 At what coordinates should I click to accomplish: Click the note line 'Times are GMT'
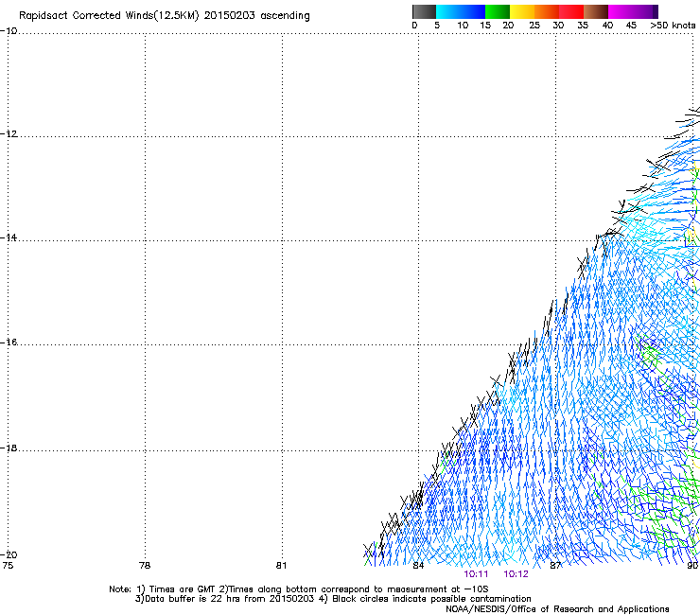[183, 589]
